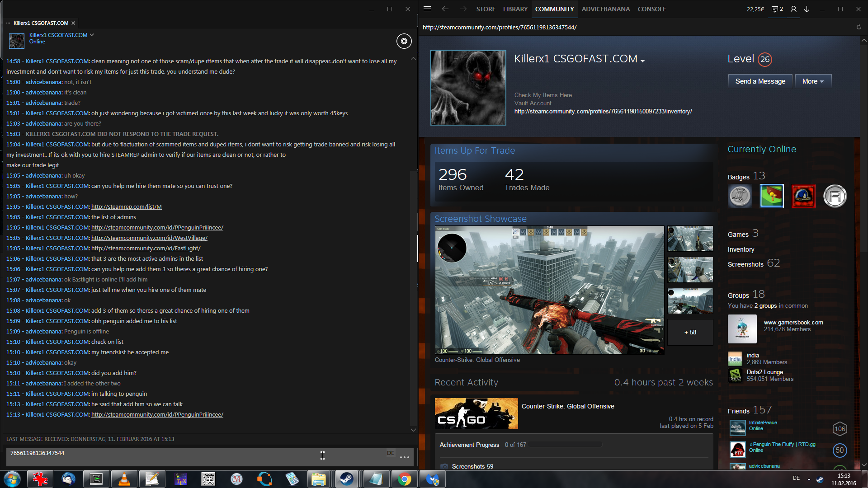Open the friends profile icon in header
This screenshot has width=868, height=488.
pos(793,9)
